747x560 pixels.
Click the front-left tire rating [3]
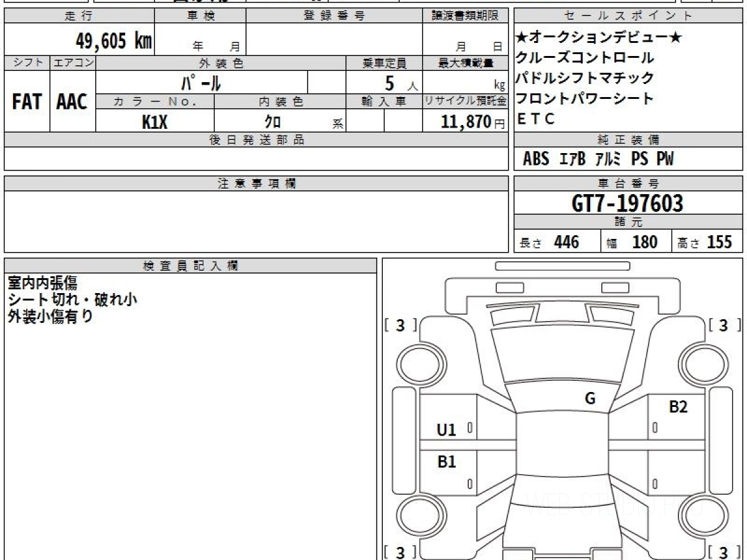400,325
